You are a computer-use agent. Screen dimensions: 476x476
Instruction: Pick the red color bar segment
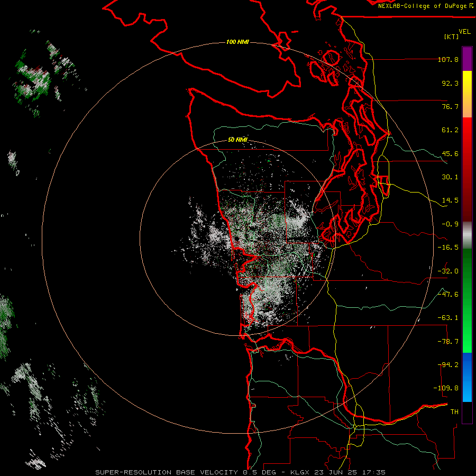pos(467,169)
